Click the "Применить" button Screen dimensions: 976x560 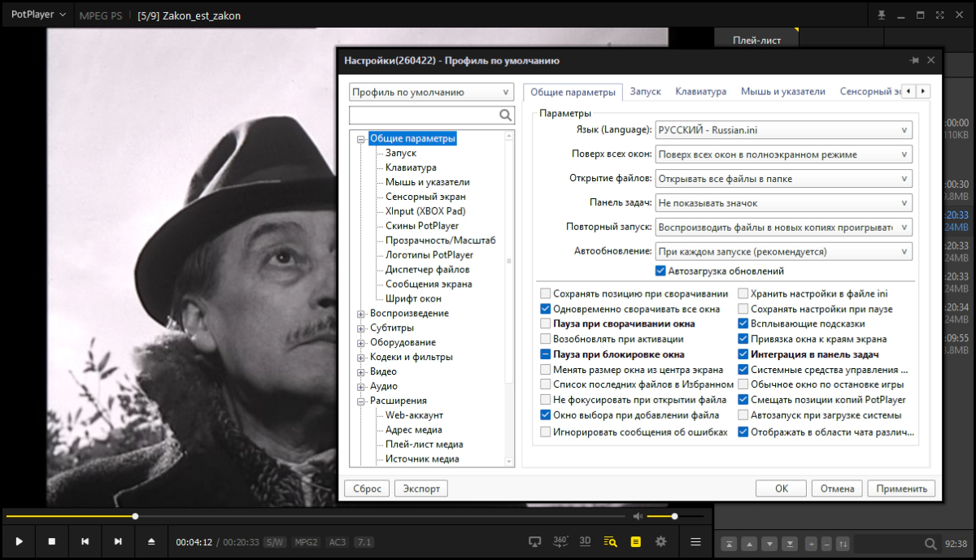pyautogui.click(x=901, y=488)
